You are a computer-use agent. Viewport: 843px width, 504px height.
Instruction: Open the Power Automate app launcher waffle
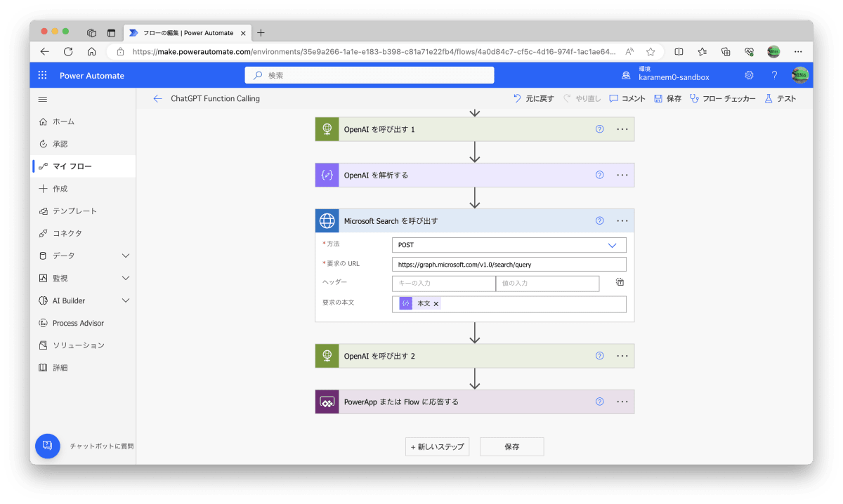[x=42, y=75]
